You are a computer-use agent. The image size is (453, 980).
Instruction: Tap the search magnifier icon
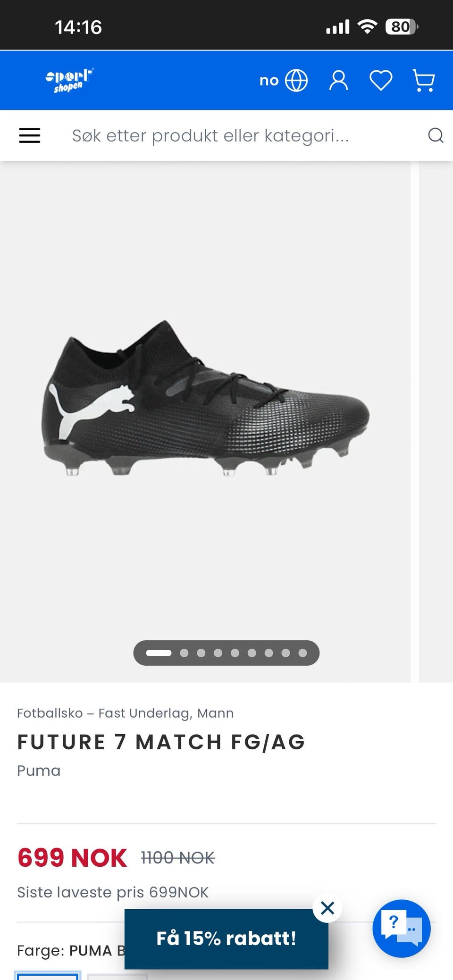coord(436,135)
